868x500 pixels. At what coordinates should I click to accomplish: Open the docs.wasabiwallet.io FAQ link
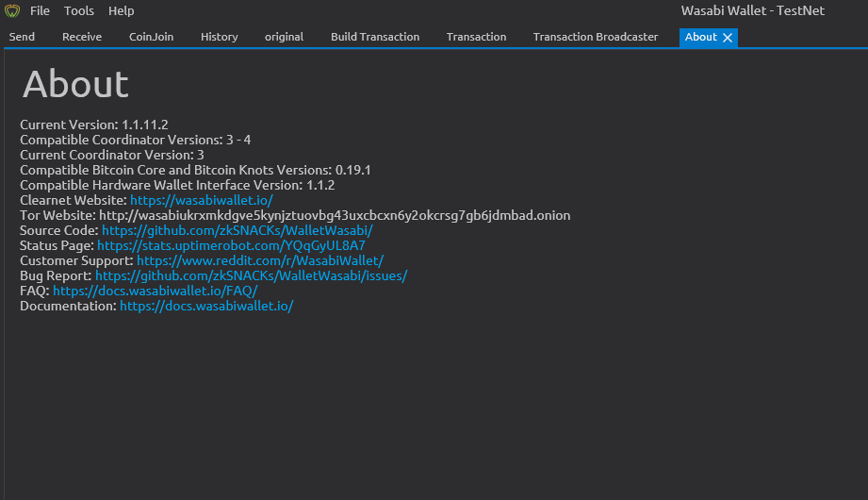(x=156, y=291)
